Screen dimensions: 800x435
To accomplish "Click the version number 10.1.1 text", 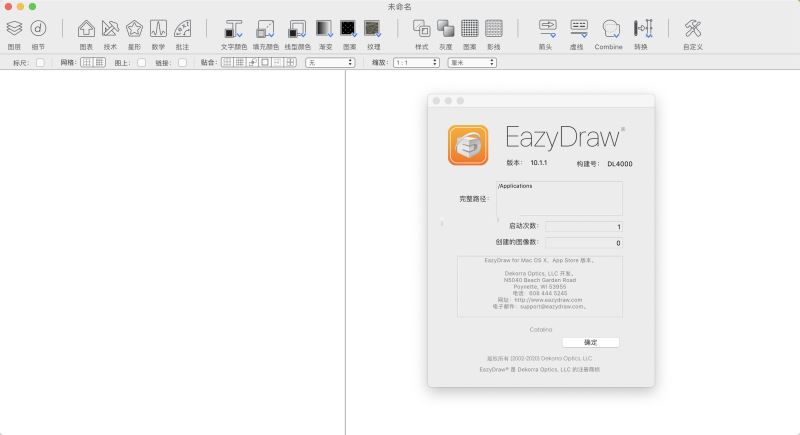I will [x=538, y=163].
